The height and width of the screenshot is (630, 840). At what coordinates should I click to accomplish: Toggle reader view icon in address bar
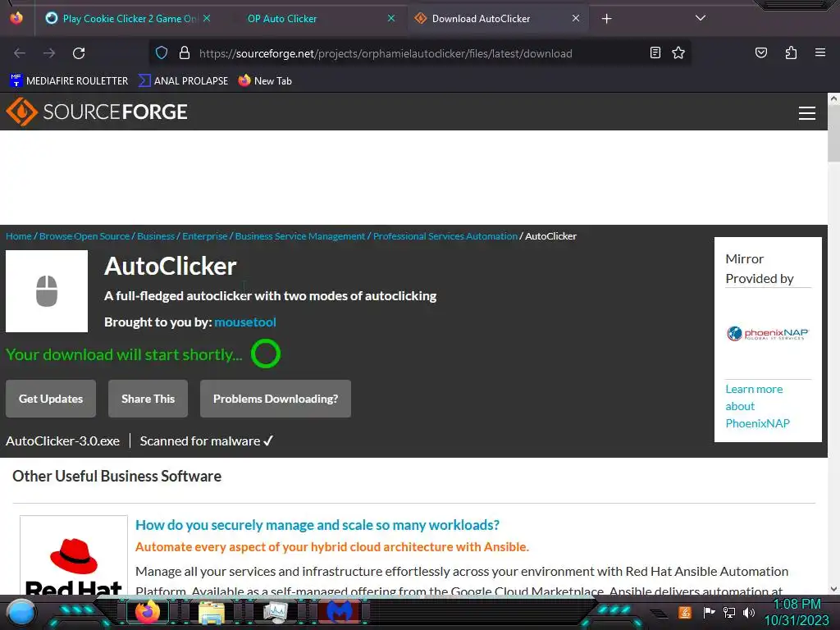point(655,52)
